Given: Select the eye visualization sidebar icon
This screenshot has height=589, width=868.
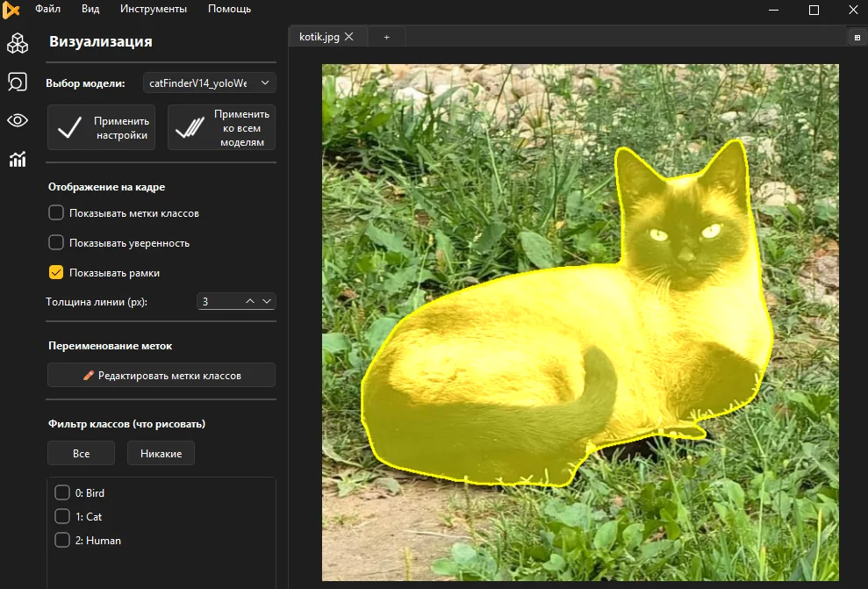Looking at the screenshot, I should click(x=18, y=120).
